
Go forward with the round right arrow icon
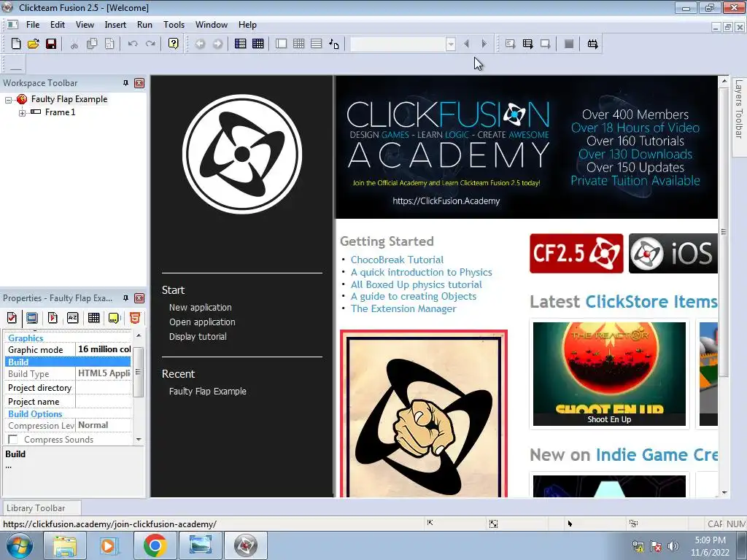click(x=217, y=44)
